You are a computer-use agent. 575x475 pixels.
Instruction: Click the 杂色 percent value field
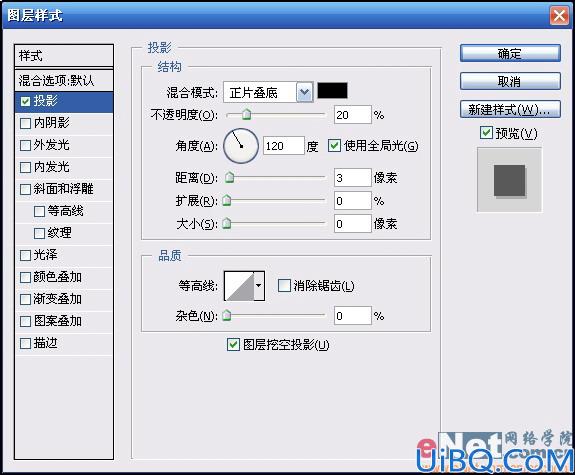pyautogui.click(x=353, y=316)
